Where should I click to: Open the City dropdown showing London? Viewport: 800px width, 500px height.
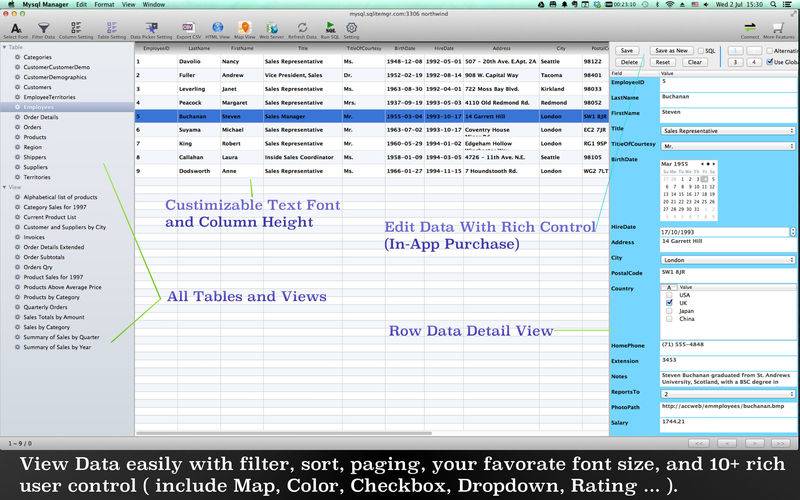728,260
